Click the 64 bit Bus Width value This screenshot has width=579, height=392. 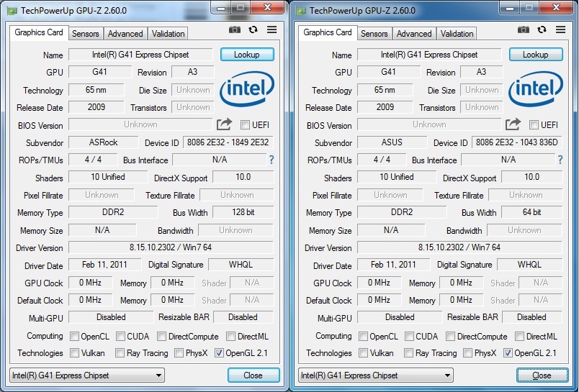pyautogui.click(x=532, y=212)
